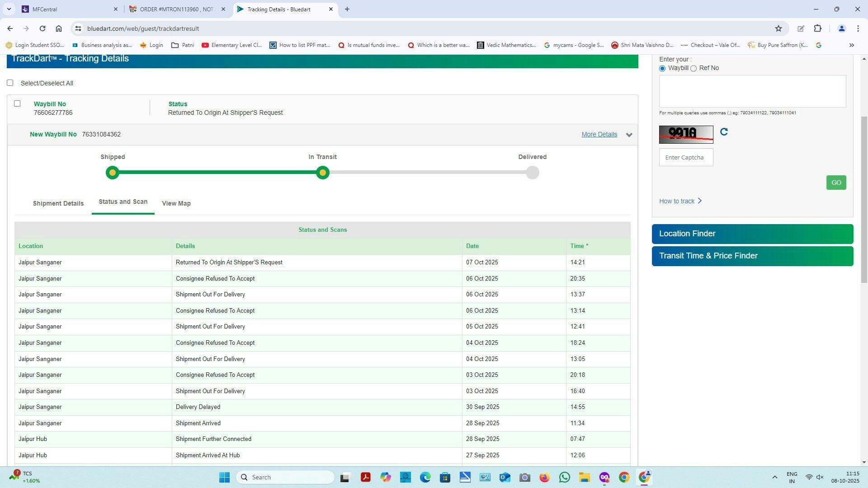Expand More Details chevron arrow

[x=629, y=135]
